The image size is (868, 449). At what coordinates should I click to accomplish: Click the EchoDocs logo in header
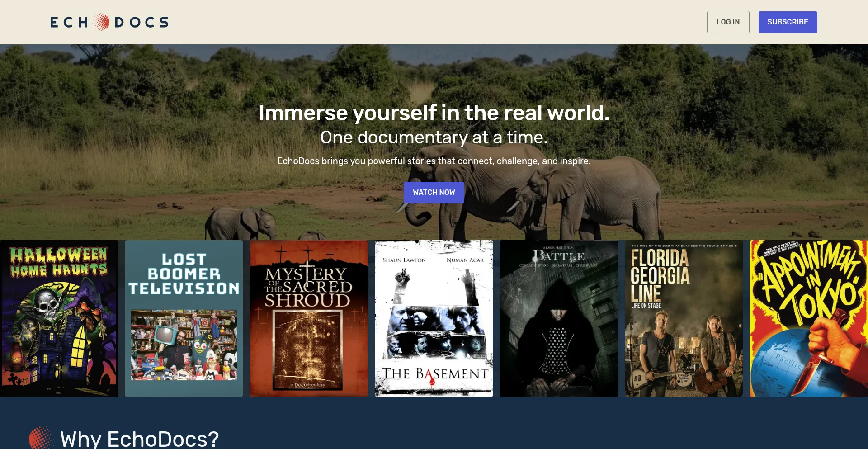click(109, 22)
